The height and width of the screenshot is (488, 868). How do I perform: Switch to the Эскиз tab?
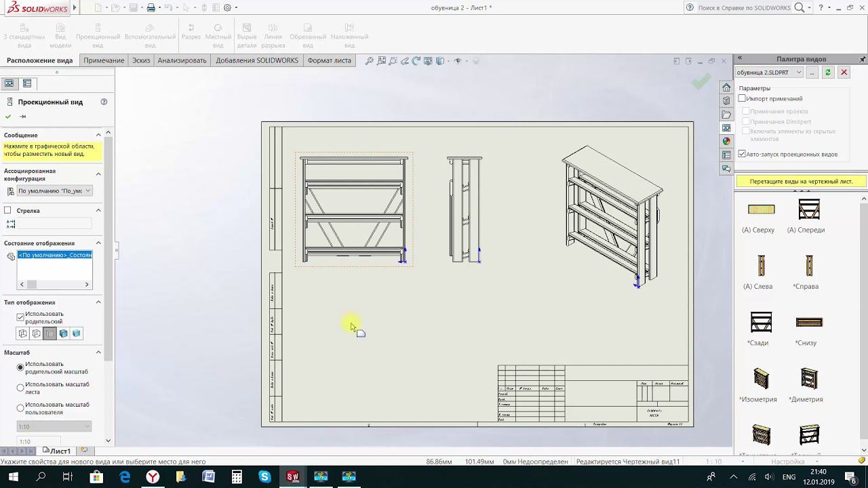click(x=141, y=60)
